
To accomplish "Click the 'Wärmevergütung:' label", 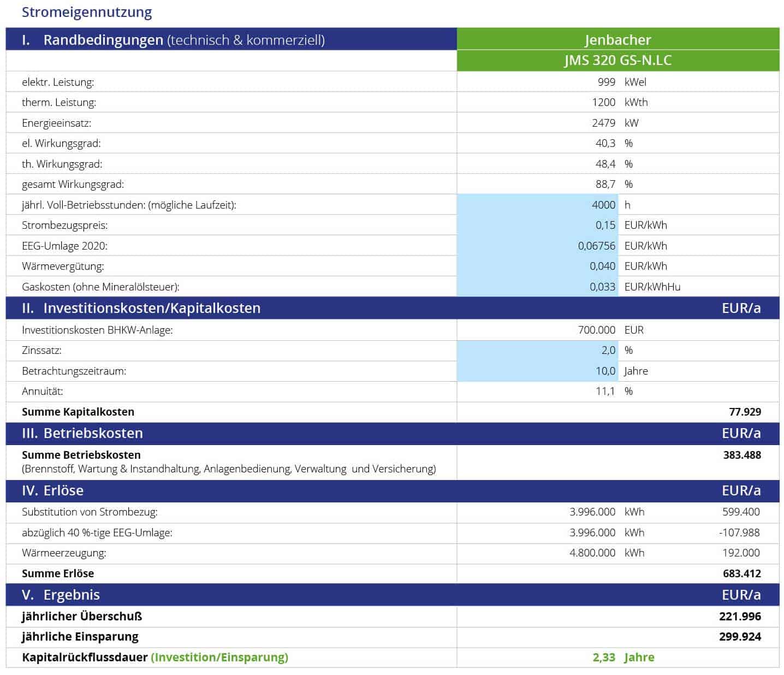I will click(63, 266).
